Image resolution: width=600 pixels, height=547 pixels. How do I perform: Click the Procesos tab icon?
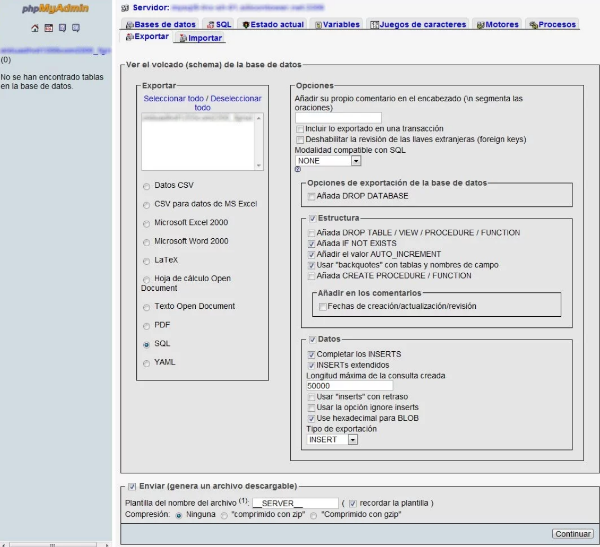pos(533,25)
